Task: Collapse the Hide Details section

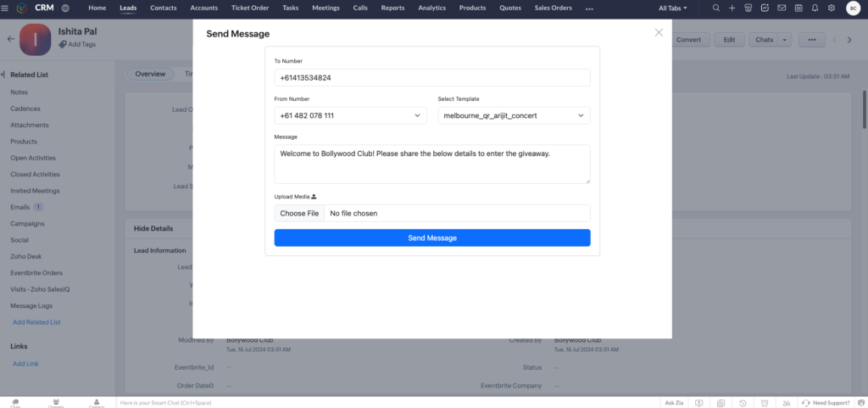Action: click(153, 228)
